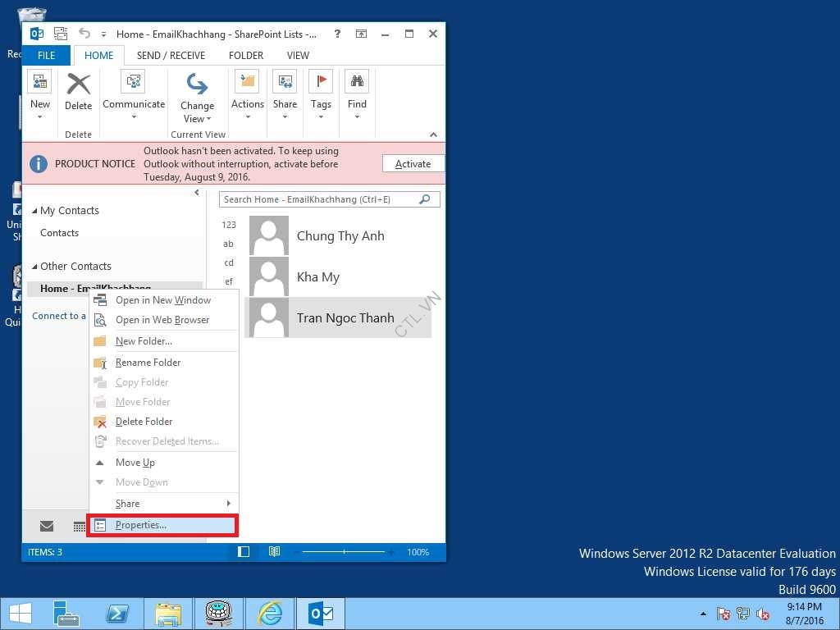
Task: Click the Activate button in product notice
Action: pos(413,164)
